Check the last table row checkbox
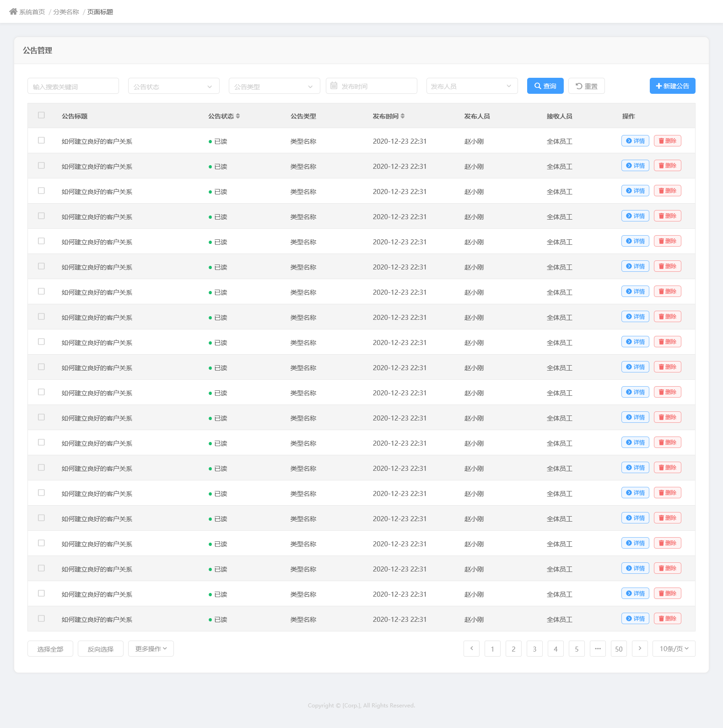This screenshot has width=723, height=728. coord(41,619)
